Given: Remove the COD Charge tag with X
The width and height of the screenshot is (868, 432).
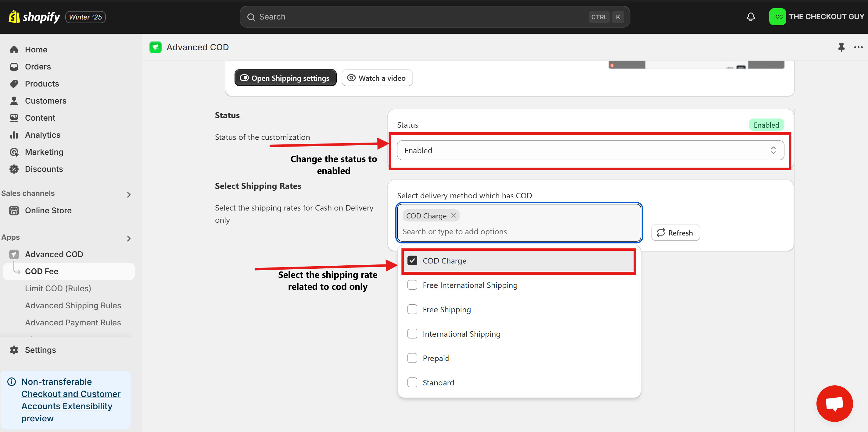Looking at the screenshot, I should pos(454,215).
